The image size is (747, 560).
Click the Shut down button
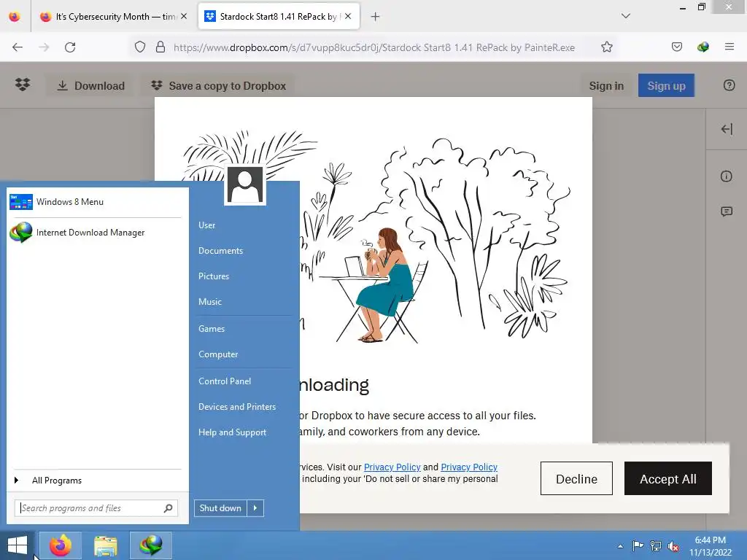click(x=220, y=508)
